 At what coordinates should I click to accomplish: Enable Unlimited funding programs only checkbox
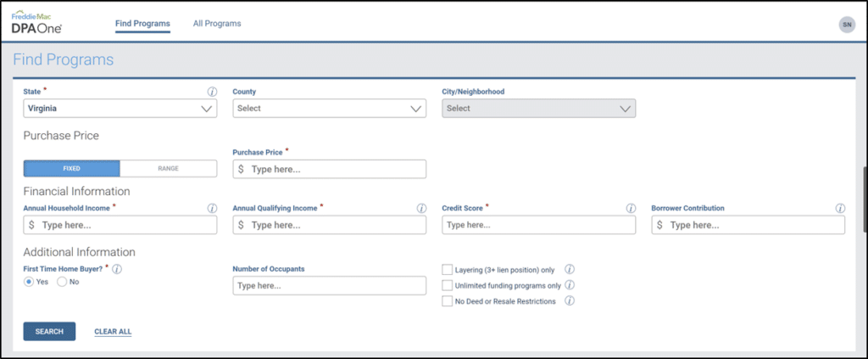pos(448,285)
